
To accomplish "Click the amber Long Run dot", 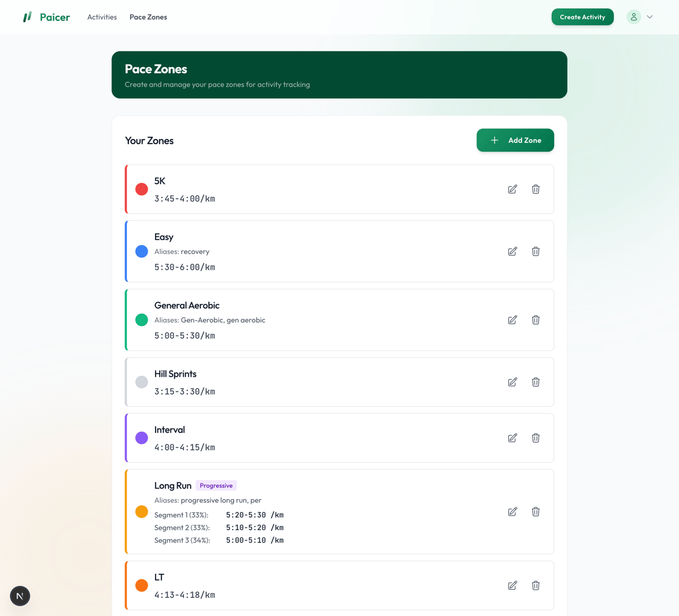I will (x=141, y=512).
